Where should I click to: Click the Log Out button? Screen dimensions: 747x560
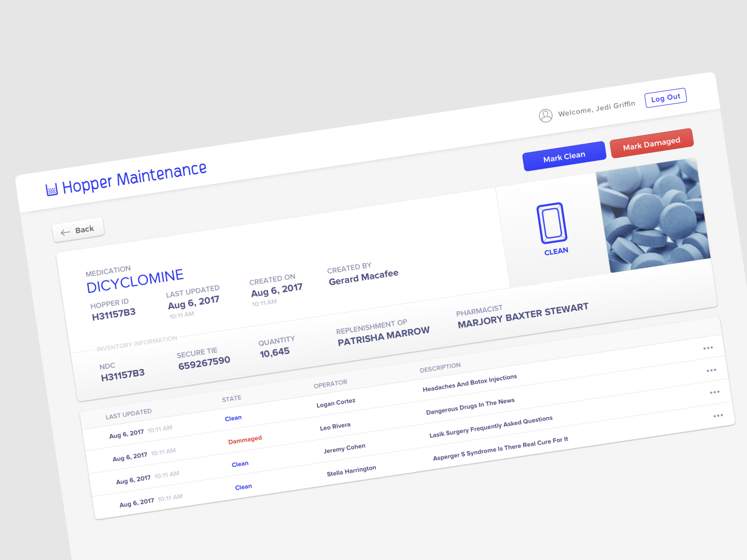(666, 98)
